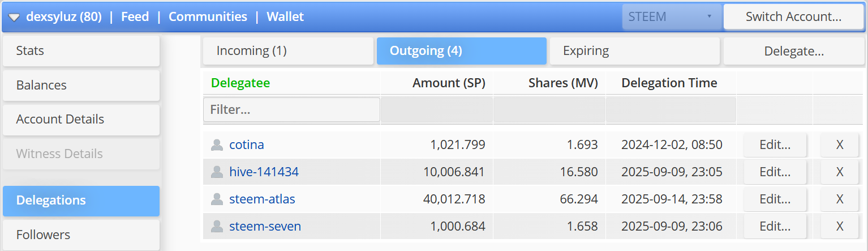
Task: Cancel the hive-141434 delegation with X
Action: coord(840,172)
